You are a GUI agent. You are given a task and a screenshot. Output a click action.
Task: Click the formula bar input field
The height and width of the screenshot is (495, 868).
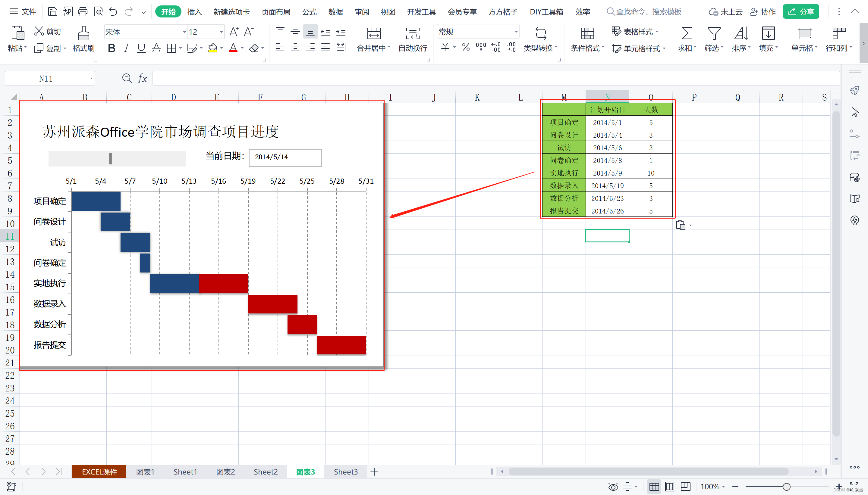pos(493,79)
